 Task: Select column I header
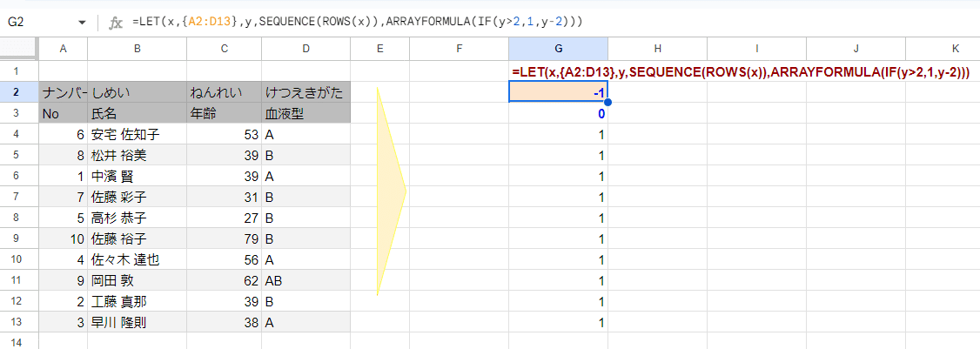(757, 49)
